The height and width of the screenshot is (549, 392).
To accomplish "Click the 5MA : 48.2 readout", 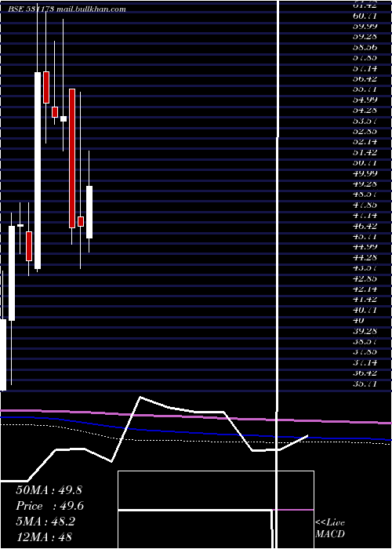I will 45,522.
